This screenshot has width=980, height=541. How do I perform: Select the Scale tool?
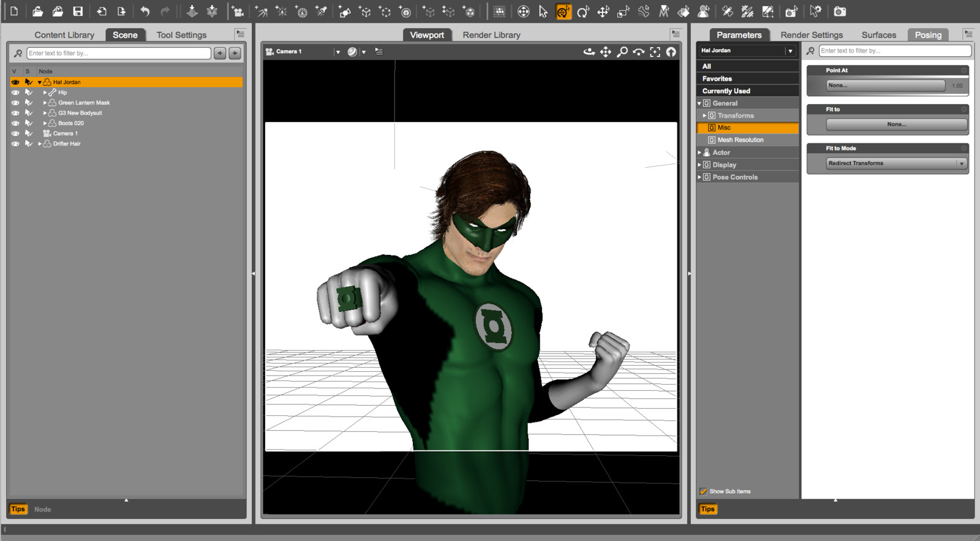click(x=624, y=11)
